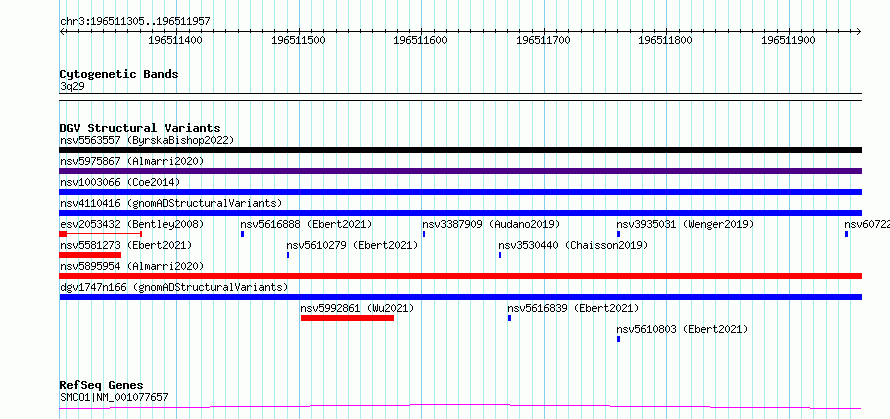Click the 196511700 ruler label

click(x=543, y=40)
